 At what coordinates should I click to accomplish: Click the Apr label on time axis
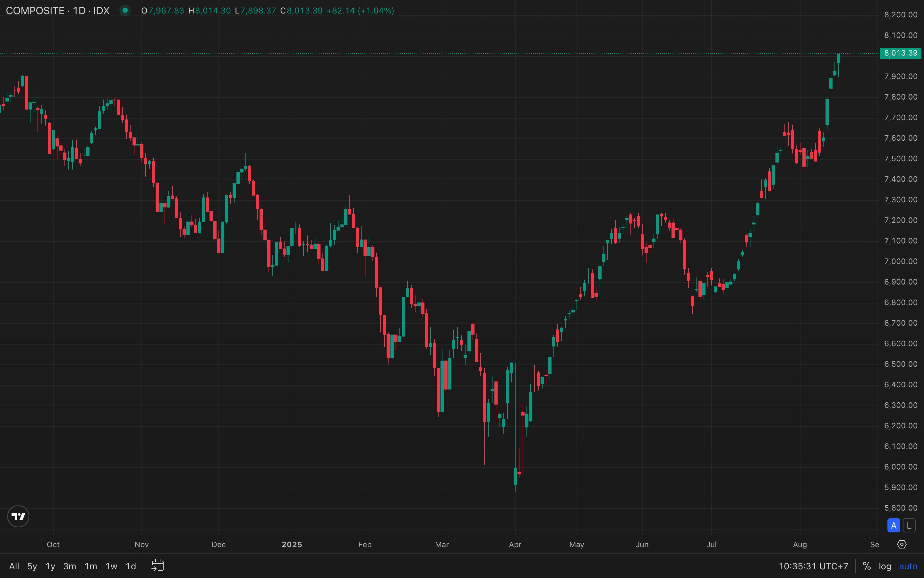(x=515, y=544)
